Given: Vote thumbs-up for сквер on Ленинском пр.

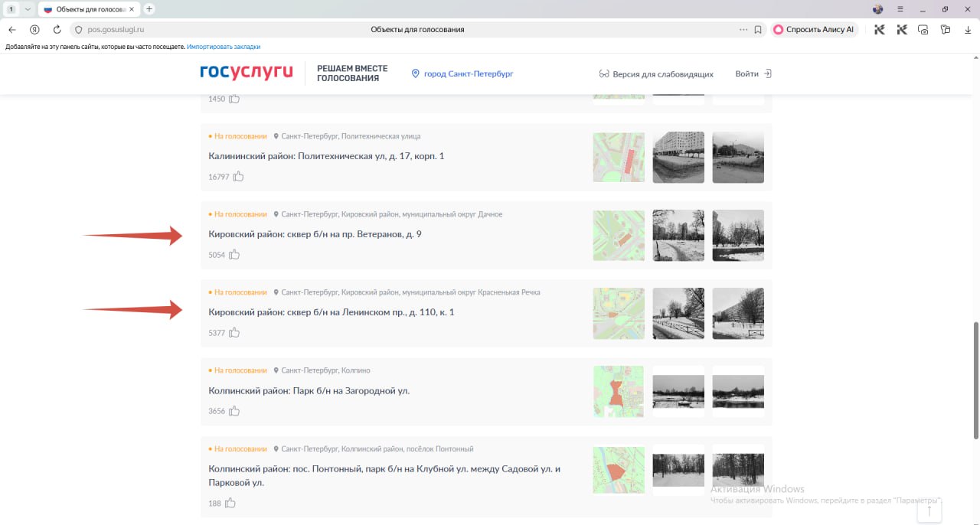Looking at the screenshot, I should [234, 333].
